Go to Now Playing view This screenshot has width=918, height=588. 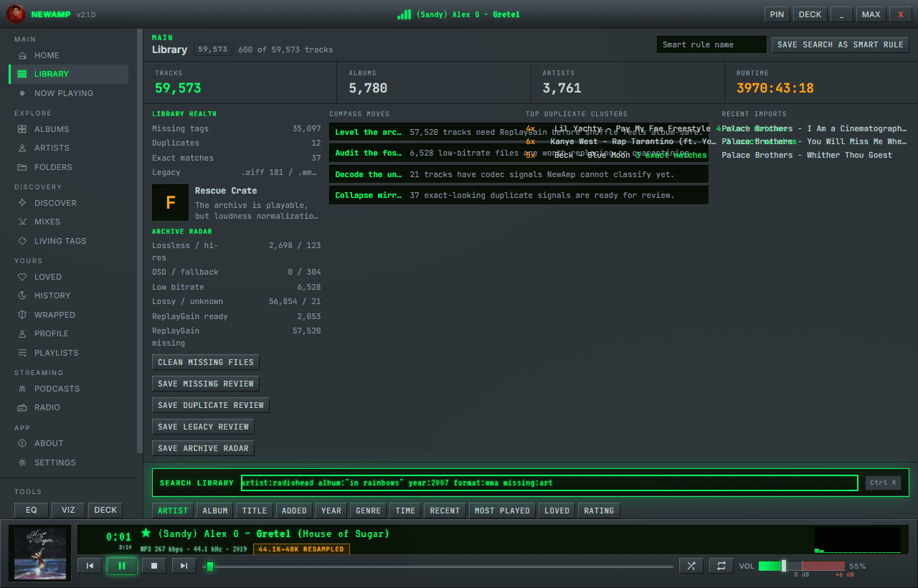[69, 93]
